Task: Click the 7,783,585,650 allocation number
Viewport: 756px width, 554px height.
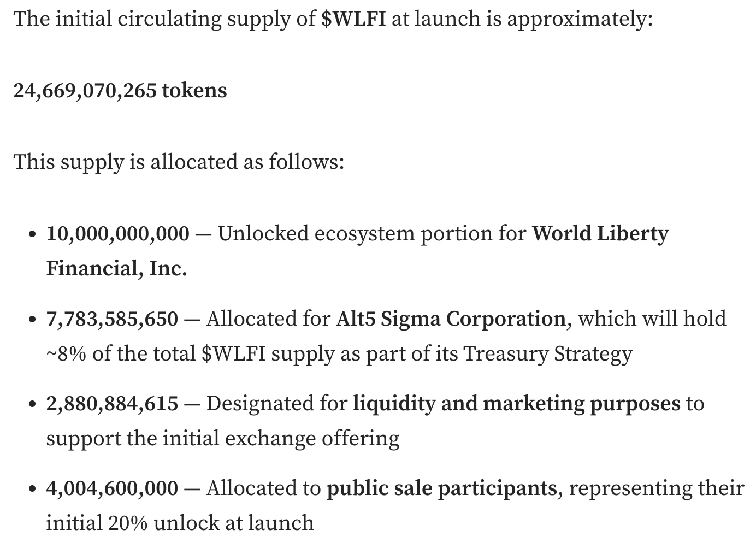Action: coord(112,318)
